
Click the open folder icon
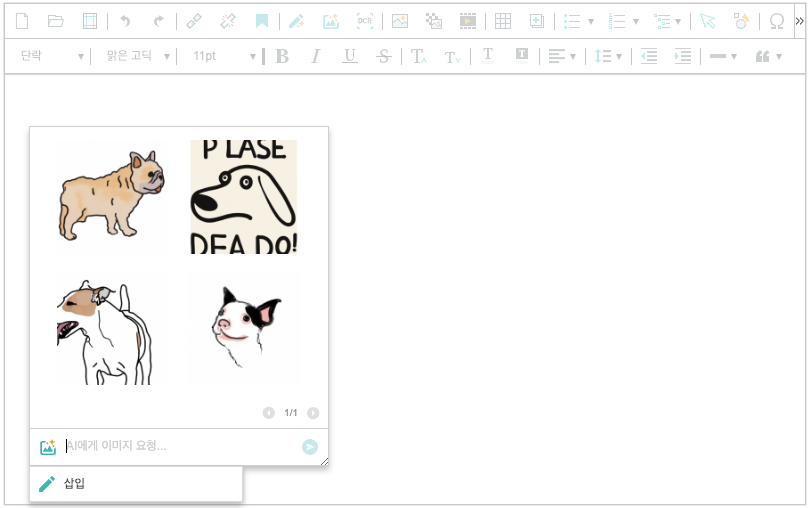click(56, 21)
